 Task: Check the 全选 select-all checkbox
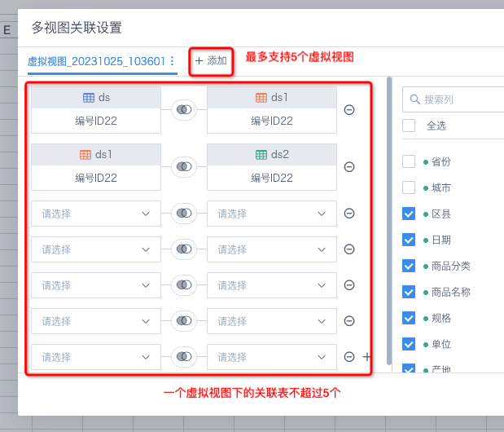pyautogui.click(x=409, y=126)
